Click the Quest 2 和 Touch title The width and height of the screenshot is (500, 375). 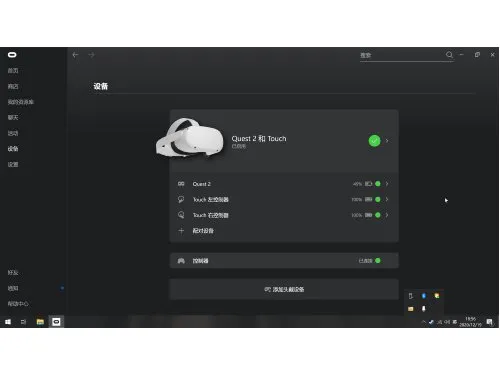coord(259,139)
